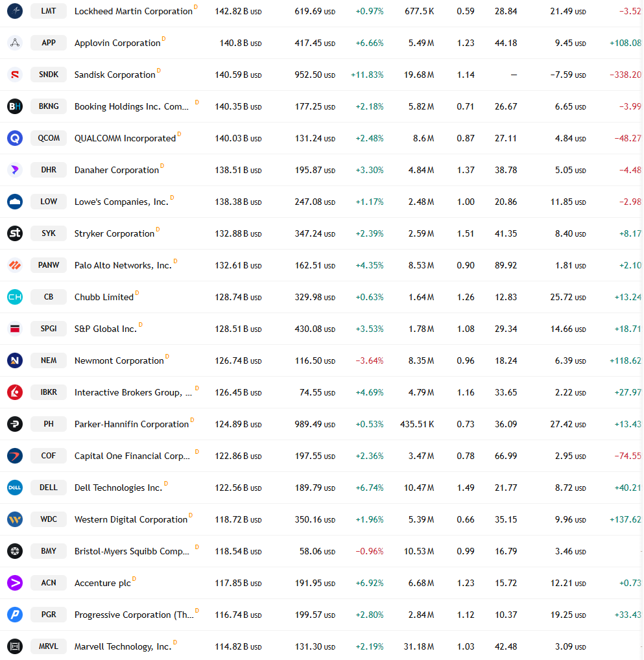This screenshot has width=644, height=660.
Task: Open the Booking Holdings Inc. link
Action: click(x=132, y=106)
